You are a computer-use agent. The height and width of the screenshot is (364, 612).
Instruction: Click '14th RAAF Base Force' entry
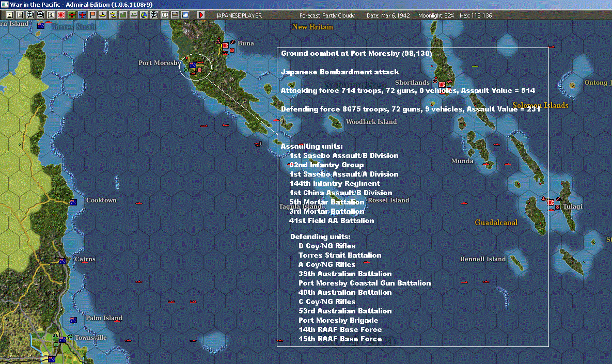340,330
